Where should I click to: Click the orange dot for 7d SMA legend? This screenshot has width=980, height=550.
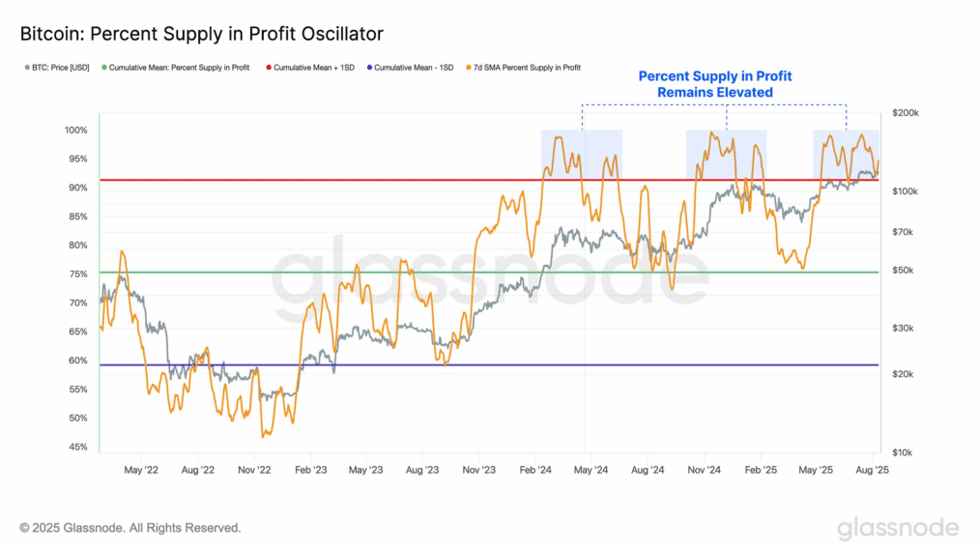[x=468, y=68]
